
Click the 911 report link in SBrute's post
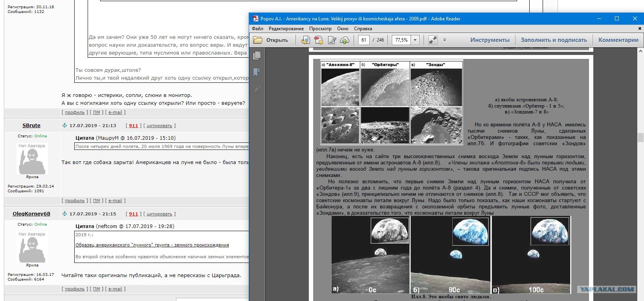point(134,126)
